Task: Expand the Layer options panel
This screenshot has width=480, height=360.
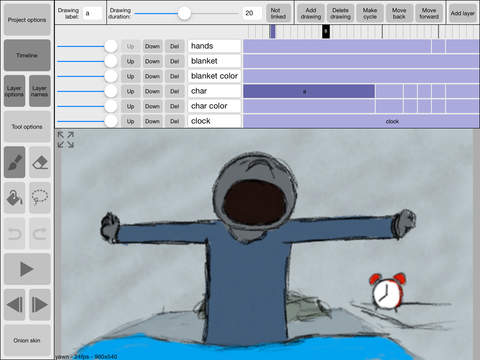Action: tap(14, 91)
